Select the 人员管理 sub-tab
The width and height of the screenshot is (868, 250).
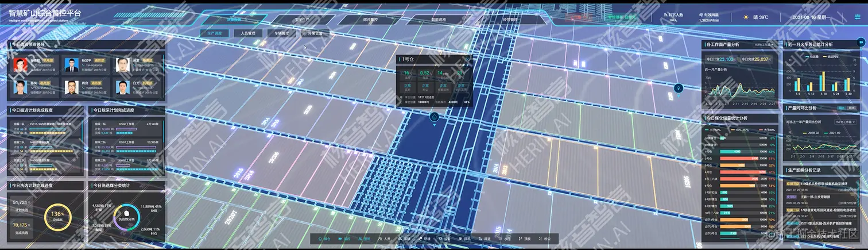click(x=248, y=33)
